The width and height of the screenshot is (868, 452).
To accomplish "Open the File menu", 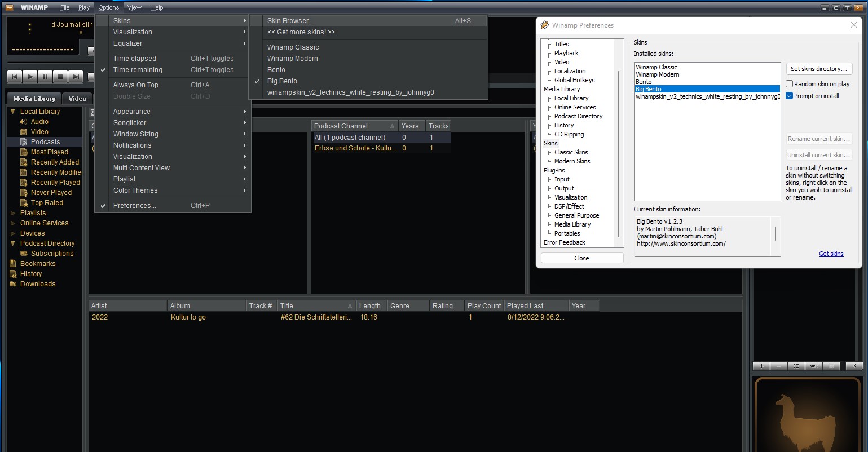I will (x=65, y=7).
